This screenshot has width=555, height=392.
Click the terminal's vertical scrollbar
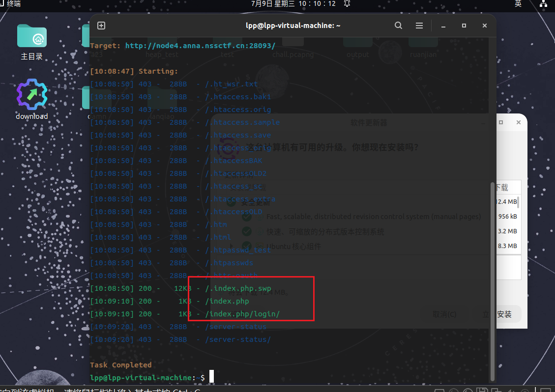(492, 280)
